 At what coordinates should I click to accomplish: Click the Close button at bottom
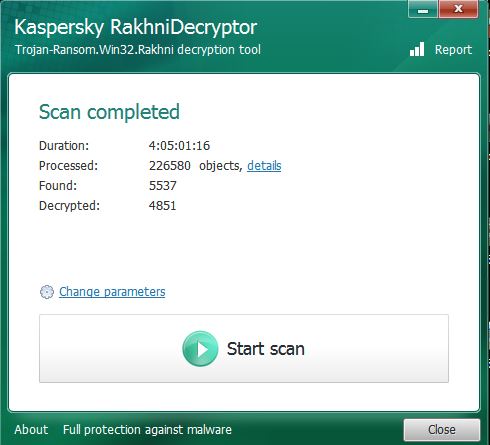(x=442, y=430)
